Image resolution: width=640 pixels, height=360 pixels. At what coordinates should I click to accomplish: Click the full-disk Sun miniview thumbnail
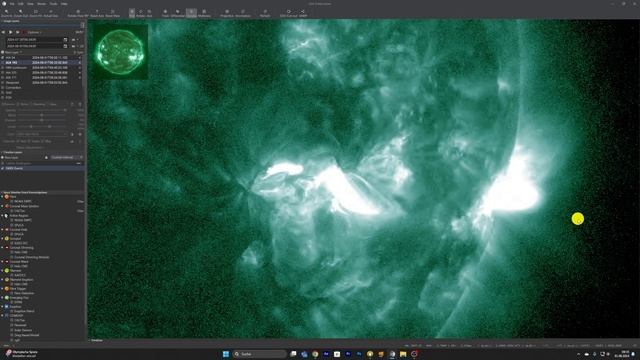coord(120,51)
